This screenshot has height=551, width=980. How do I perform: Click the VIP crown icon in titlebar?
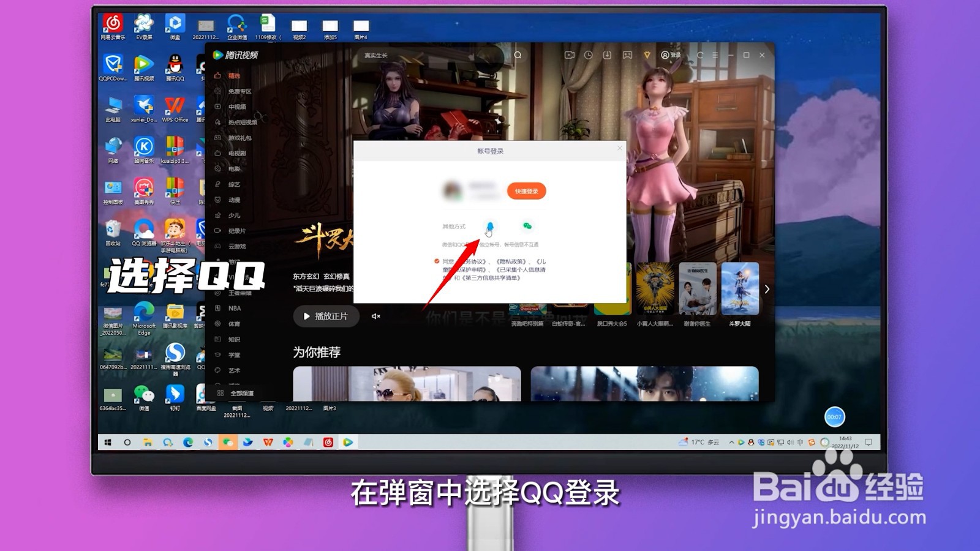coord(647,55)
